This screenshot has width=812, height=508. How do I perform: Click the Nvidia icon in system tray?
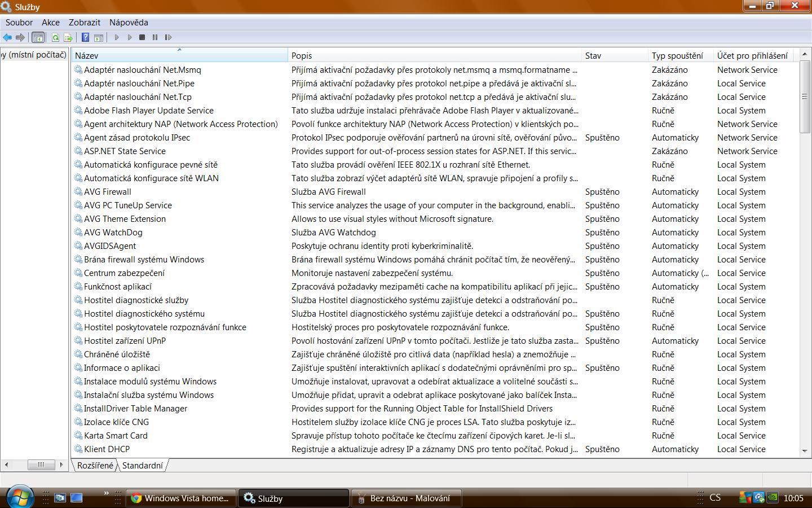point(773,498)
